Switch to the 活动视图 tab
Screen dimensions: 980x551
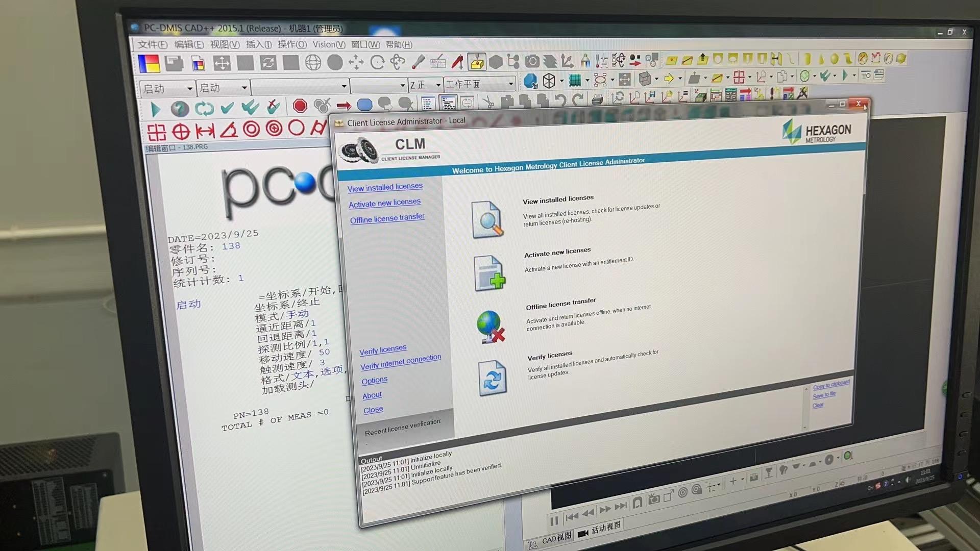point(600,529)
